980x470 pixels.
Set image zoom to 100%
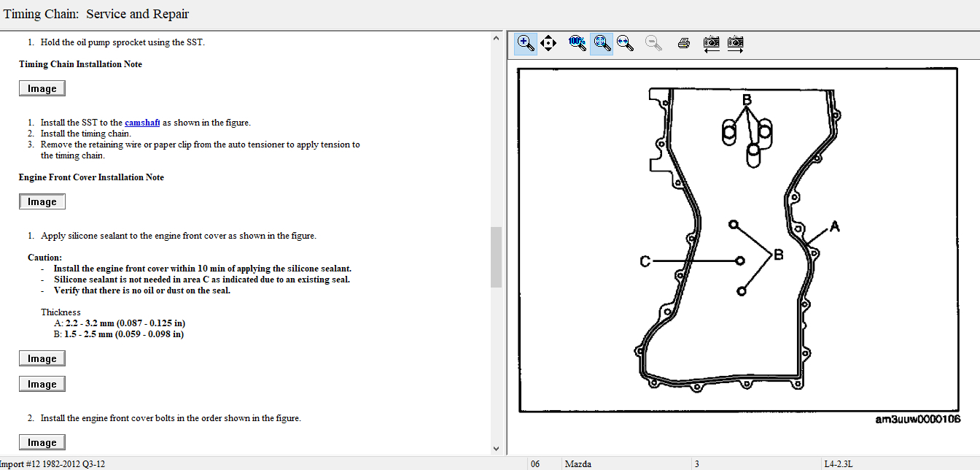pos(577,43)
